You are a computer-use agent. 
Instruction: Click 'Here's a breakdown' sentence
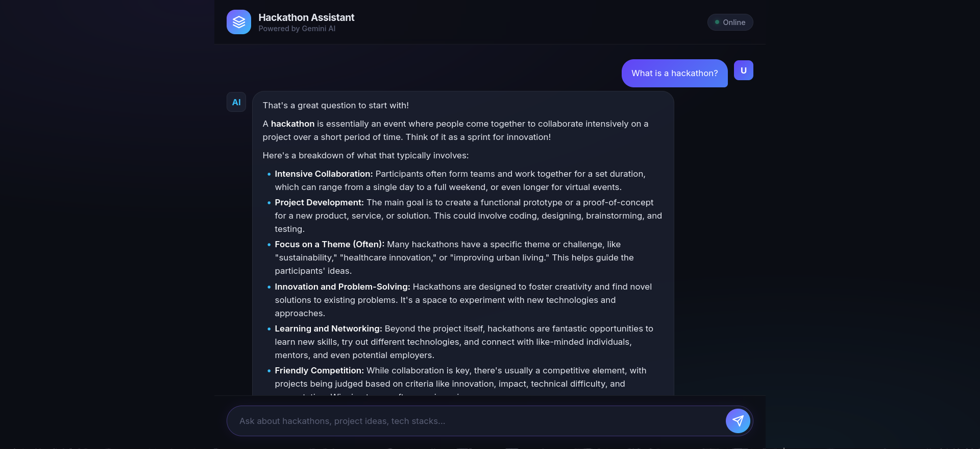tap(365, 156)
